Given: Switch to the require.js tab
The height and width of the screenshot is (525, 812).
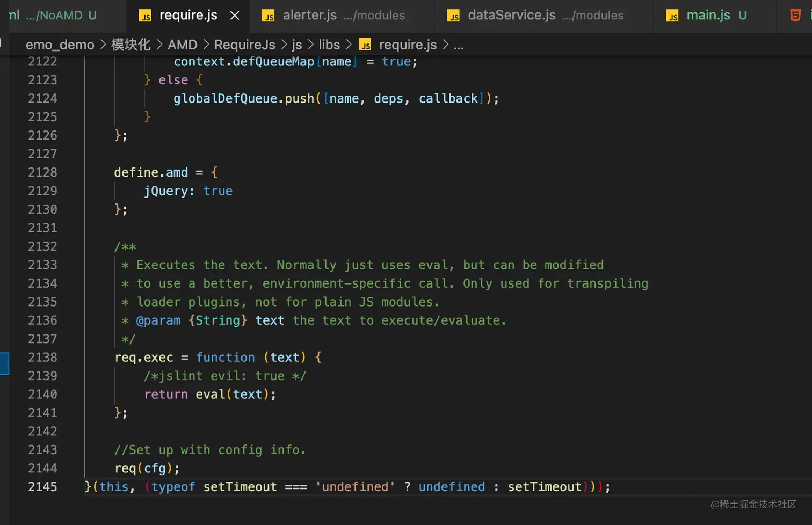Looking at the screenshot, I should click(188, 16).
